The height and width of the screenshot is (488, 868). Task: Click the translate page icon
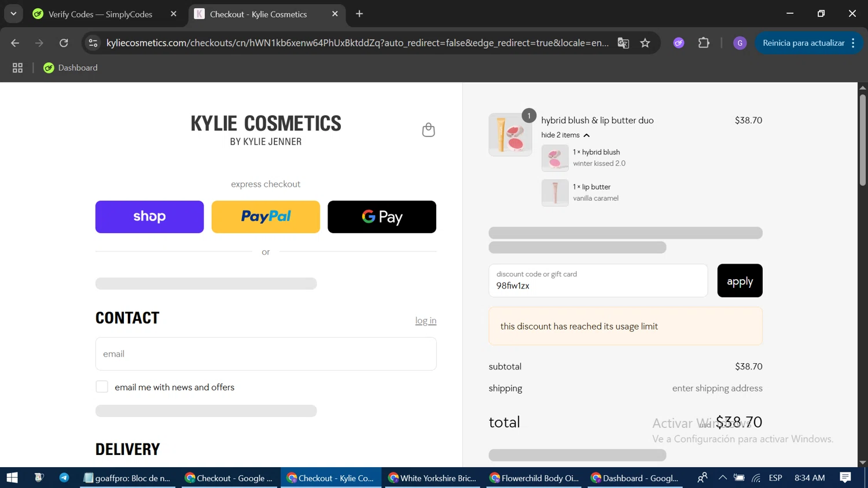pos(623,43)
